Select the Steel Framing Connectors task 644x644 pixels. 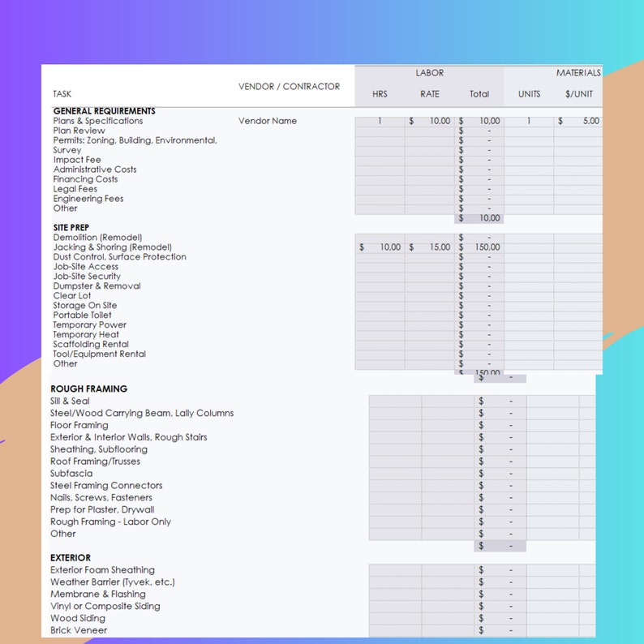coord(106,486)
